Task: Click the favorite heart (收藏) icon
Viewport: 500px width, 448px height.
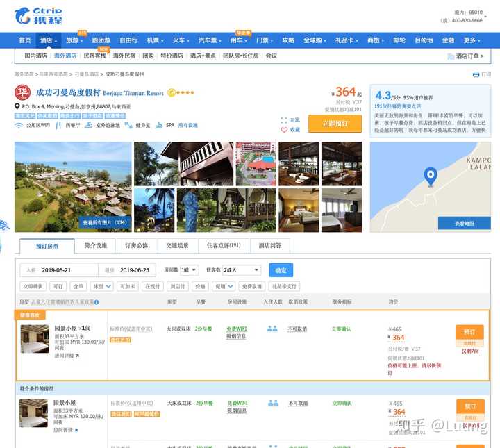Action: coord(284,130)
